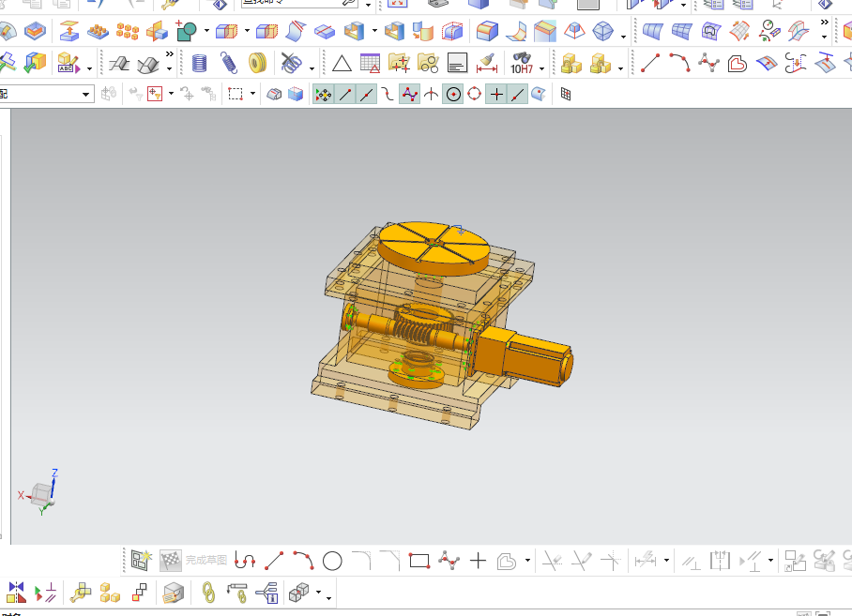Toggle the Quadrant Point snap option
852x616 pixels.
475,95
